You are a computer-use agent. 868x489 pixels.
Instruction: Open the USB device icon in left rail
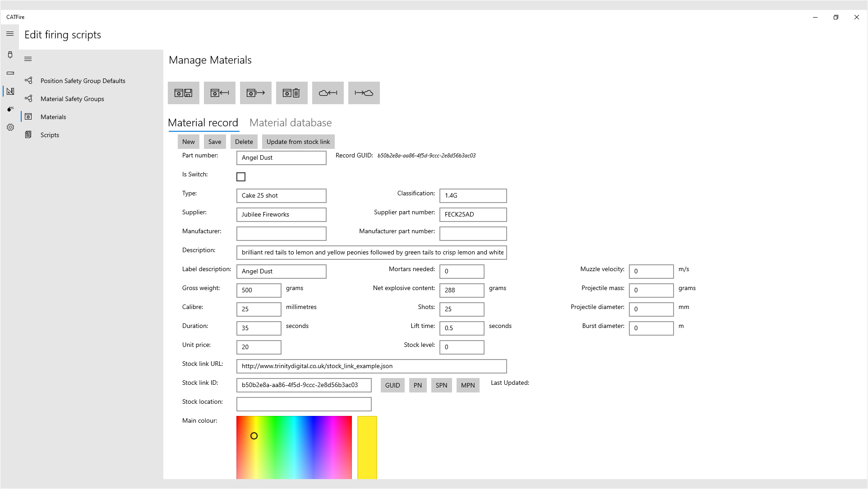tap(10, 55)
